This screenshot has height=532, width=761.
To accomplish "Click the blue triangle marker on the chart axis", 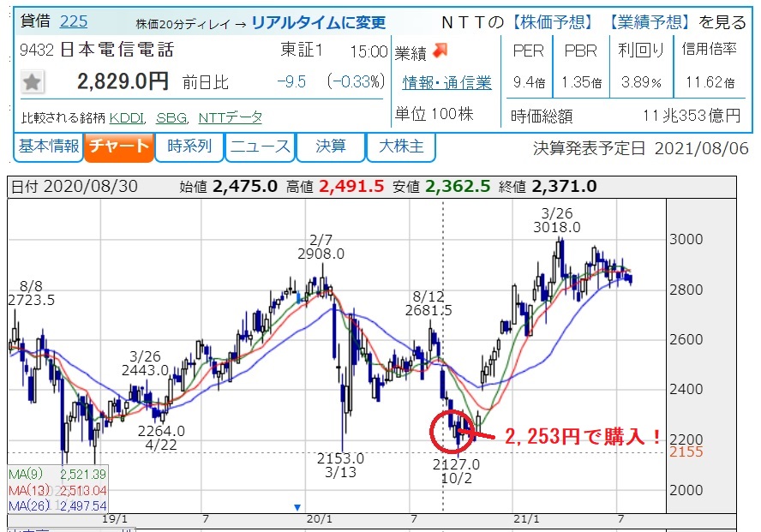I will point(297,507).
